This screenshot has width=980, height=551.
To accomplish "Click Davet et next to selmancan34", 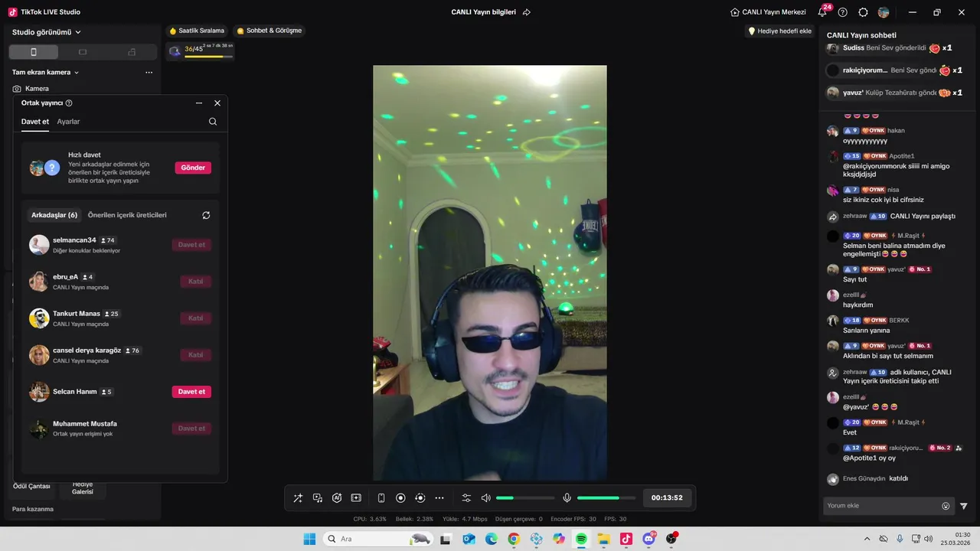I will (x=191, y=245).
